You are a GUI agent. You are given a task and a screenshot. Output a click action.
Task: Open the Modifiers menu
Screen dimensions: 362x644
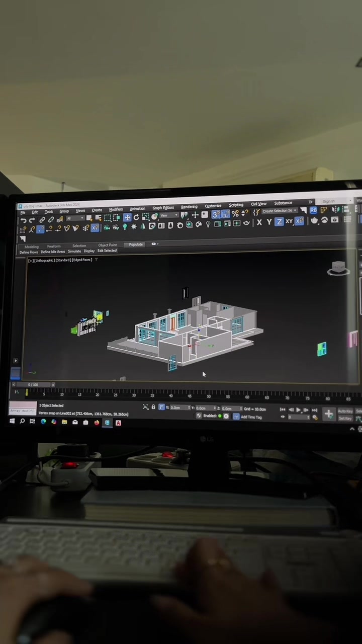(116, 209)
